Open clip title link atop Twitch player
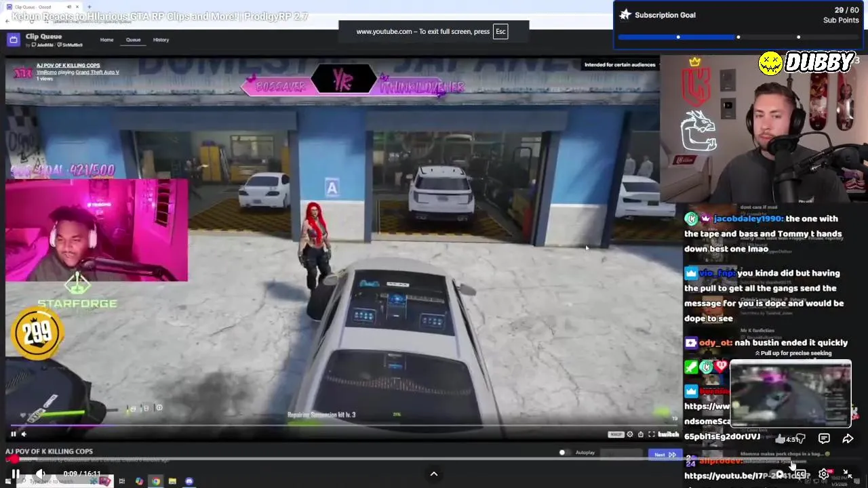 [68, 66]
